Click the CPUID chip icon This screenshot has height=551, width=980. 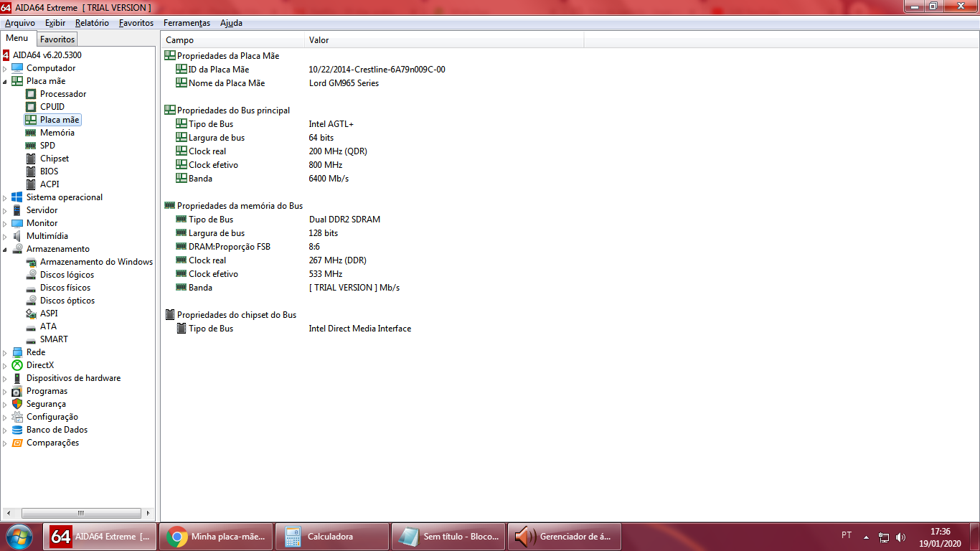click(31, 107)
